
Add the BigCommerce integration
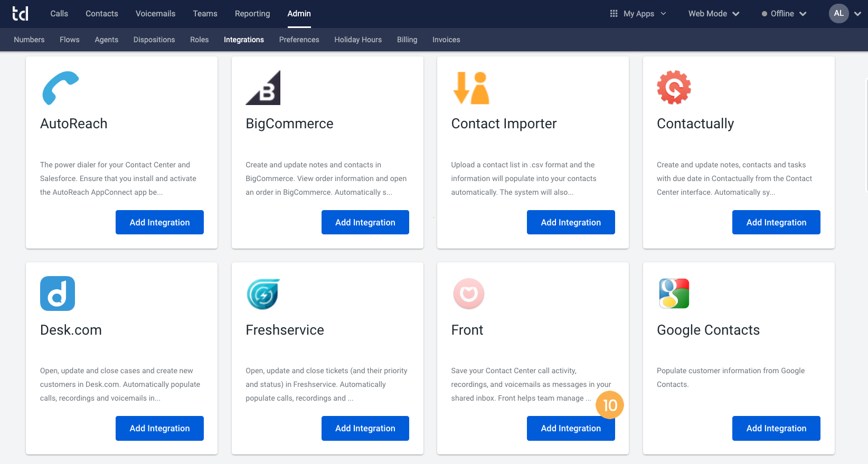point(365,222)
